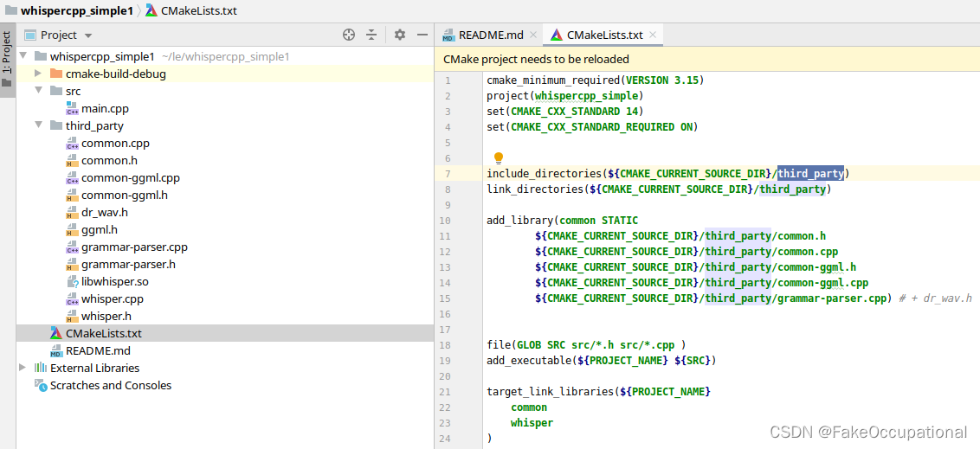Close the CMakeLists.txt tab
The image size is (980, 449).
click(653, 35)
